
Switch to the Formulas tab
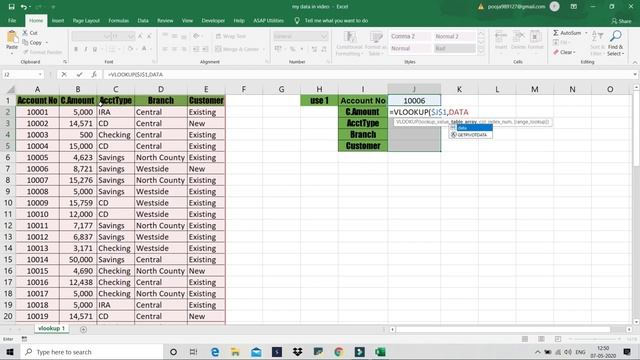click(x=118, y=20)
